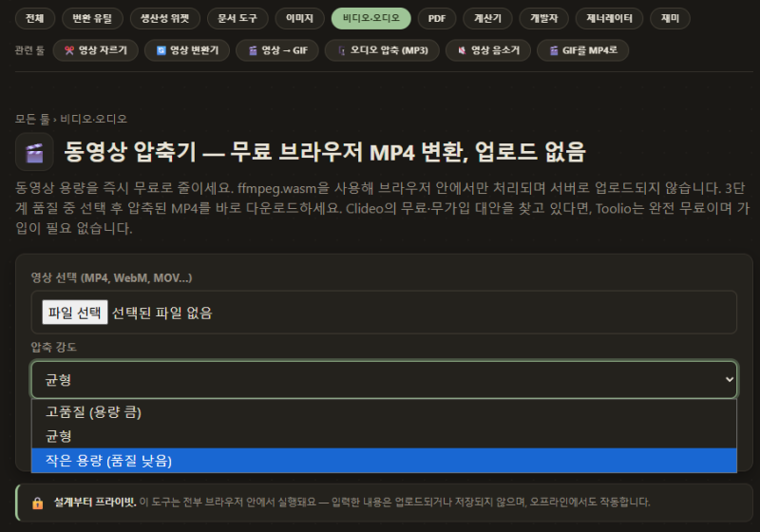Collapse the 압축 강도 dropdown showing 균형

[384, 379]
